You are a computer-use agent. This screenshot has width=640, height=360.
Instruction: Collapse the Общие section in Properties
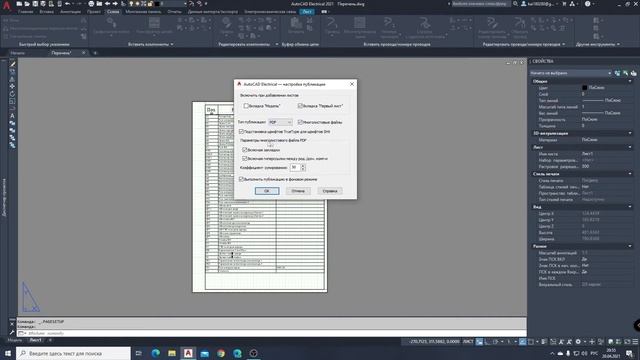coord(630,81)
